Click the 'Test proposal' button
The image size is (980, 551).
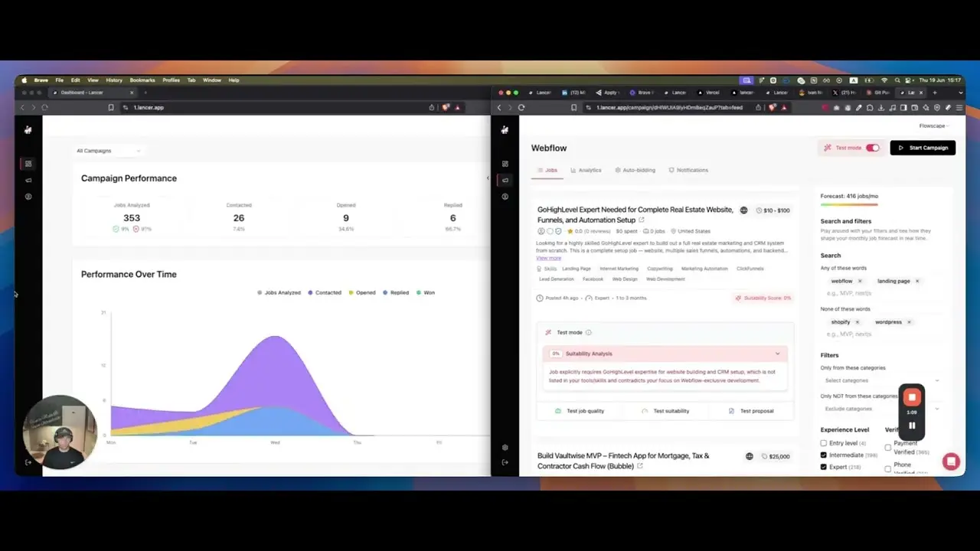click(750, 411)
